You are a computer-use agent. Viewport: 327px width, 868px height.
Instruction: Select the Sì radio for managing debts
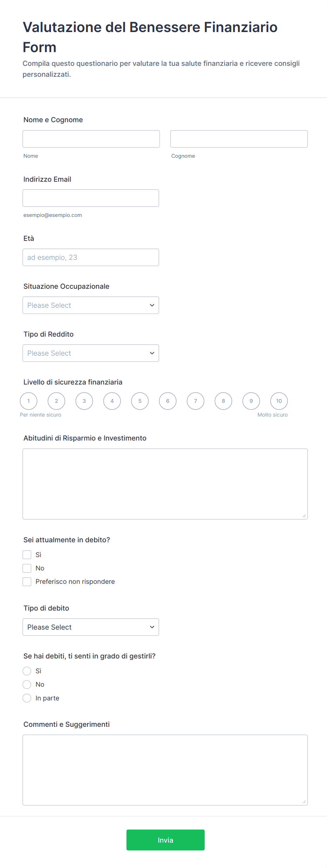coord(27,671)
